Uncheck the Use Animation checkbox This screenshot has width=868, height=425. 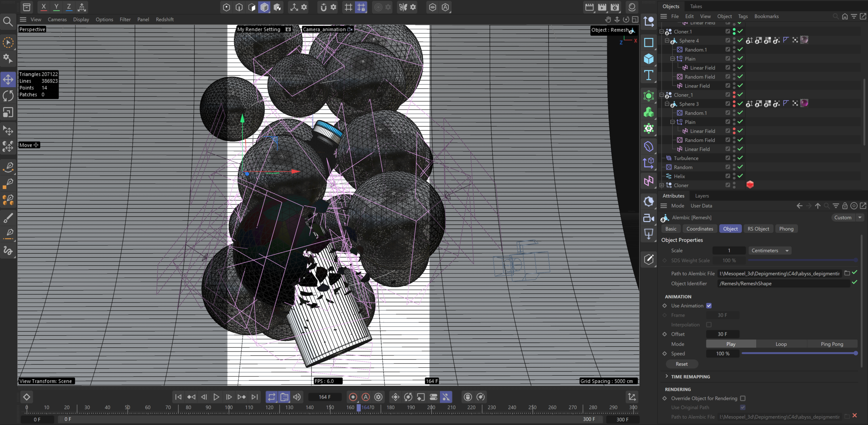709,306
